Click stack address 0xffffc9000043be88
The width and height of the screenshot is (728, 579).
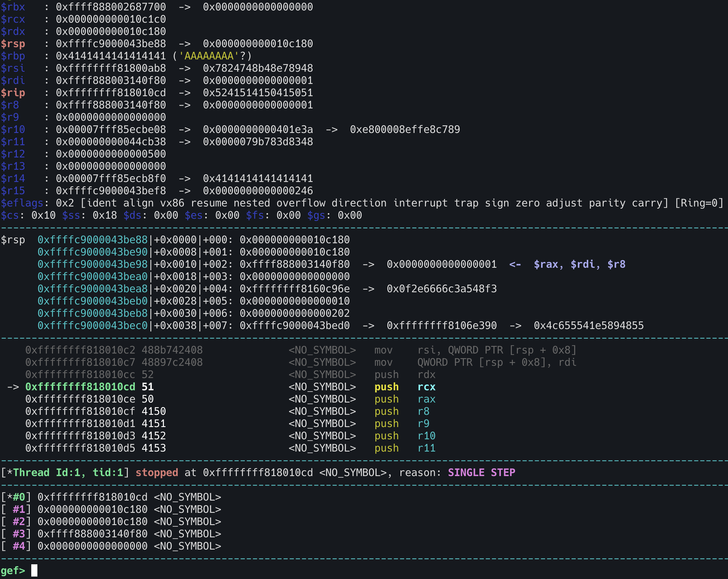click(93, 240)
